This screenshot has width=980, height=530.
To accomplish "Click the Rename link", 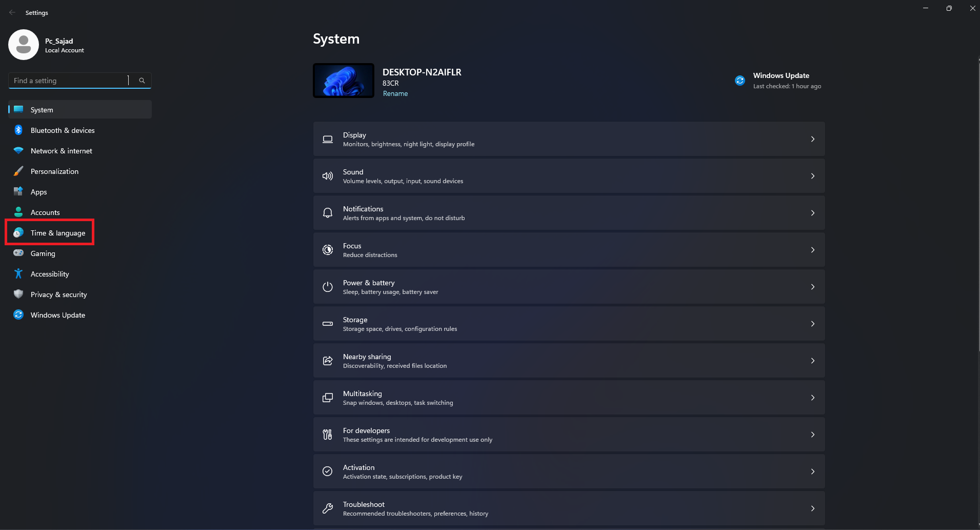I will tap(395, 93).
